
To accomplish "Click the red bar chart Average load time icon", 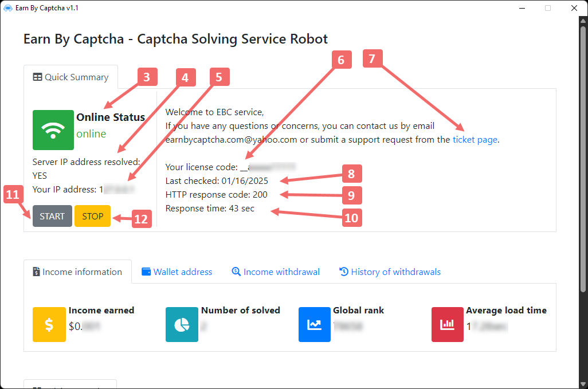I will [448, 324].
